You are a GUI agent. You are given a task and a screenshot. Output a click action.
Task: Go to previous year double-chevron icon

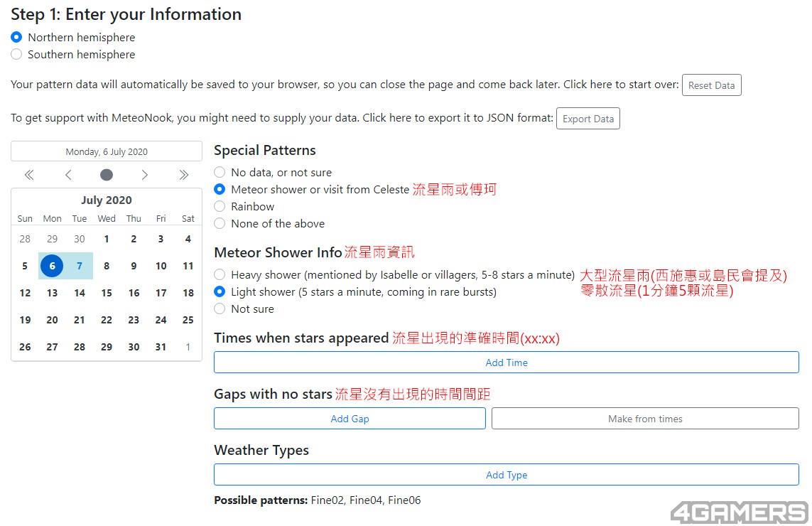click(x=29, y=175)
